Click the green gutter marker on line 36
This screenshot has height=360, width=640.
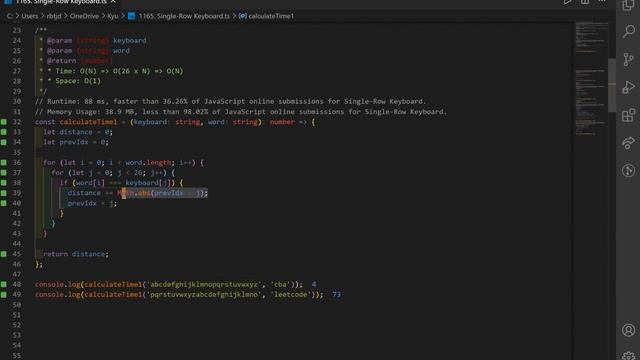pos(4,162)
